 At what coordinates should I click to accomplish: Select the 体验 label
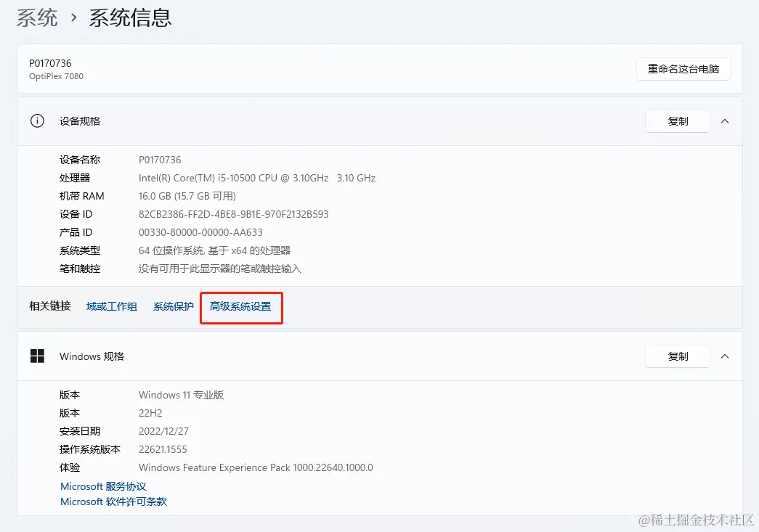[69, 467]
